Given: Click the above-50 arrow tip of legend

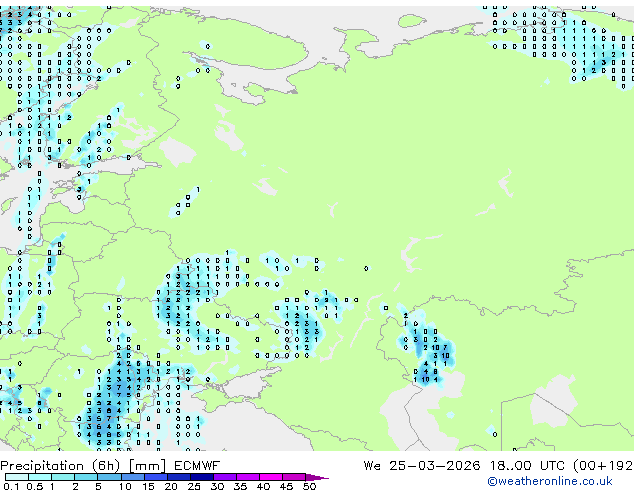Looking at the screenshot, I should click(x=317, y=477).
